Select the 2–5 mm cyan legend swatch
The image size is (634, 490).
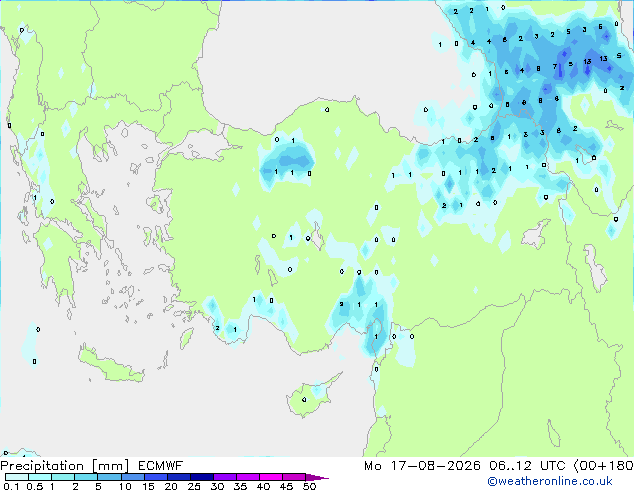86,477
